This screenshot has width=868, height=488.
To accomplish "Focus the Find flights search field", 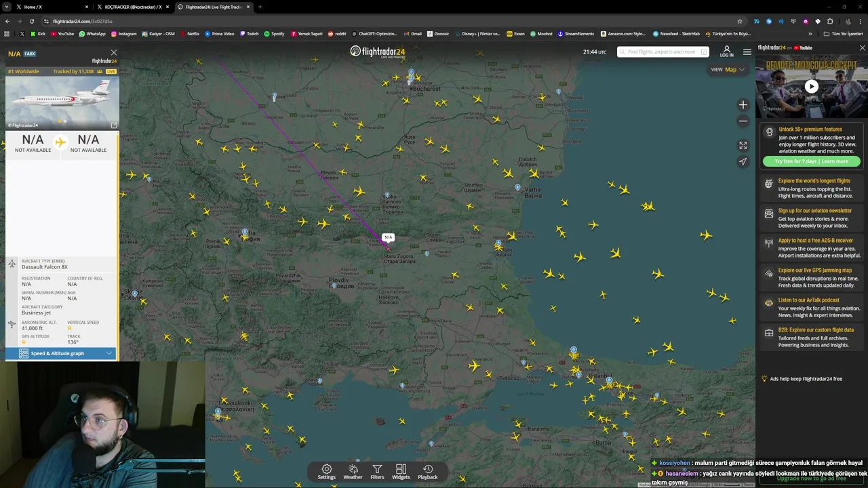I will (x=663, y=52).
